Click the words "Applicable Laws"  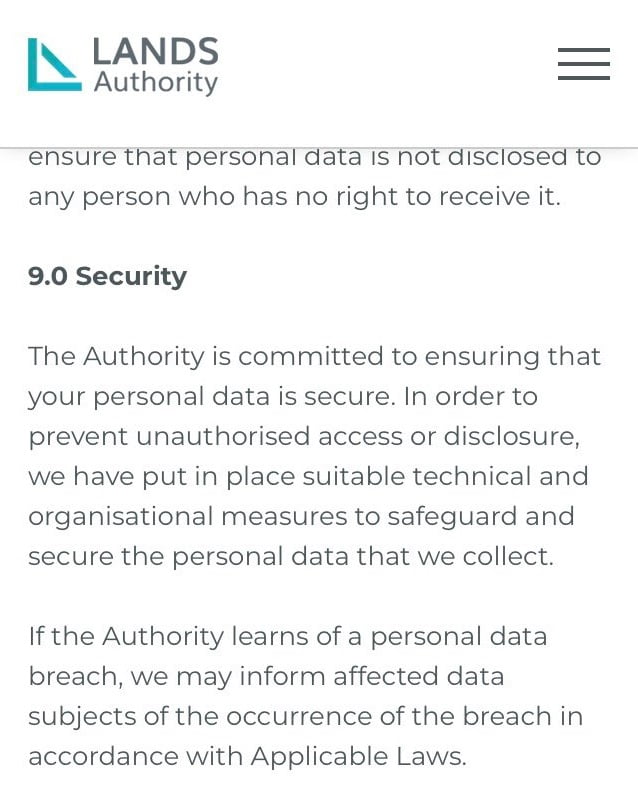[355, 756]
